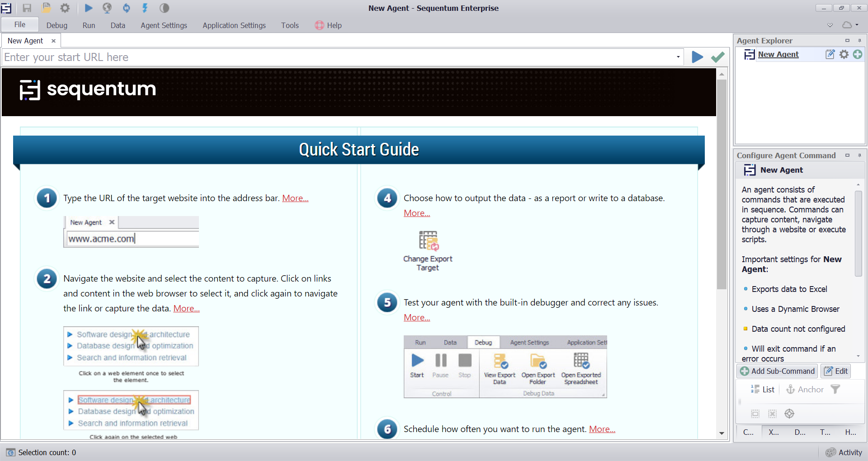The height and width of the screenshot is (461, 868).
Task: Click the Sequentum logo icon in title bar
Action: (x=6, y=8)
